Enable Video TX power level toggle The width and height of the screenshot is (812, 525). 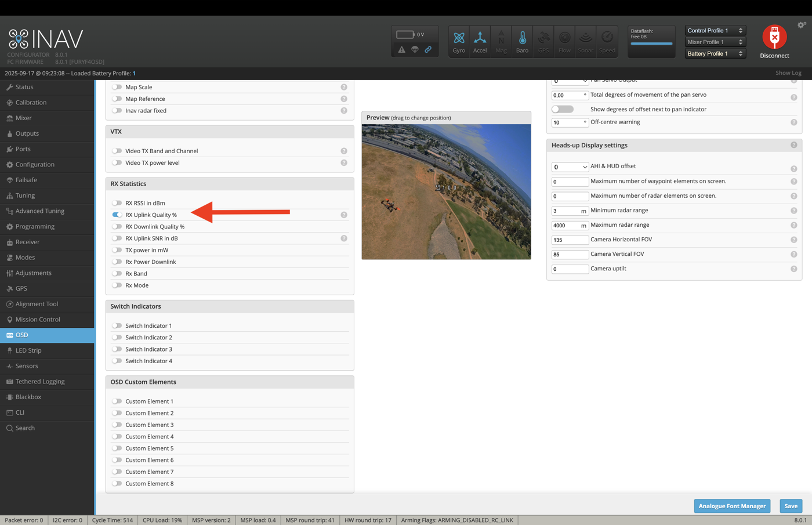[117, 162]
